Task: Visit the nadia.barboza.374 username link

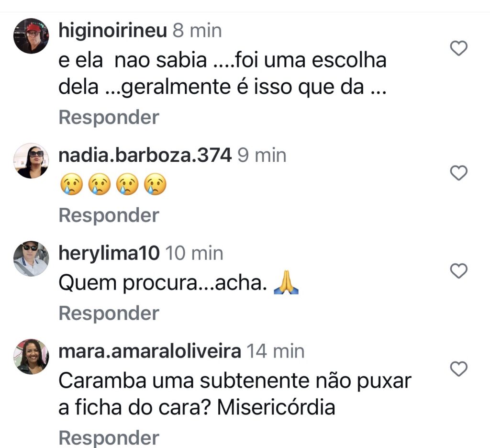Action: tap(145, 156)
